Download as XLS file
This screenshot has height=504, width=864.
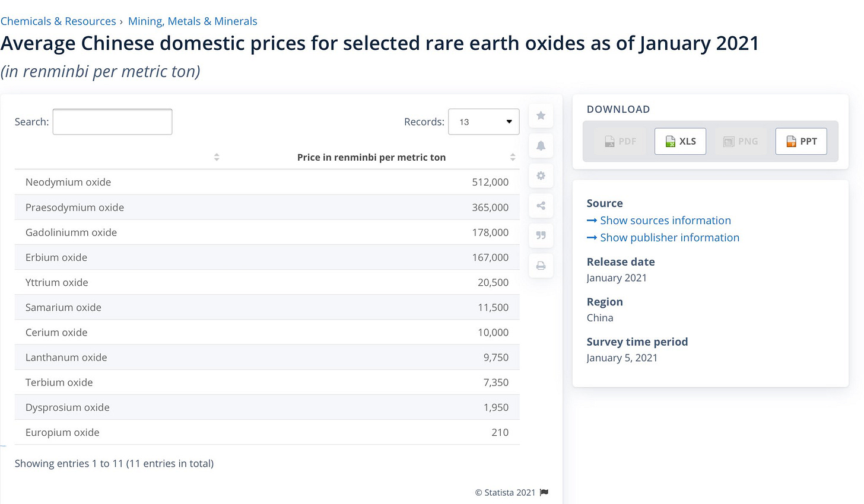click(680, 141)
